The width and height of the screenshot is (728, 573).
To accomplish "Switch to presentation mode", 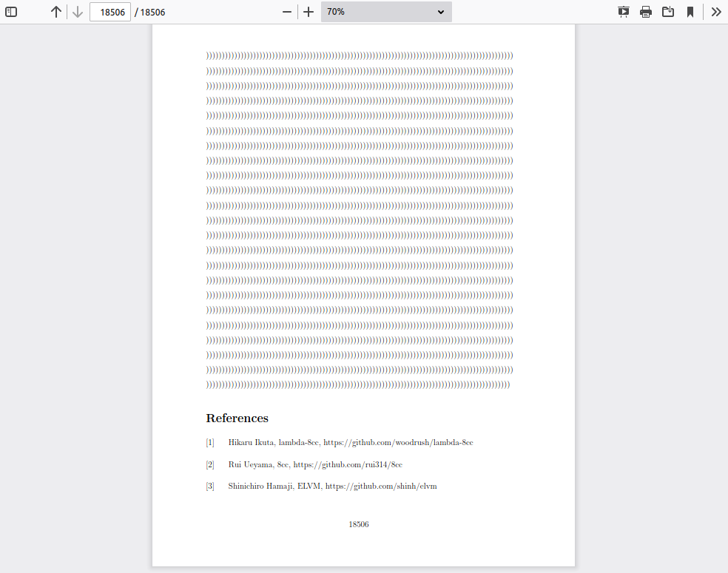I will [623, 12].
